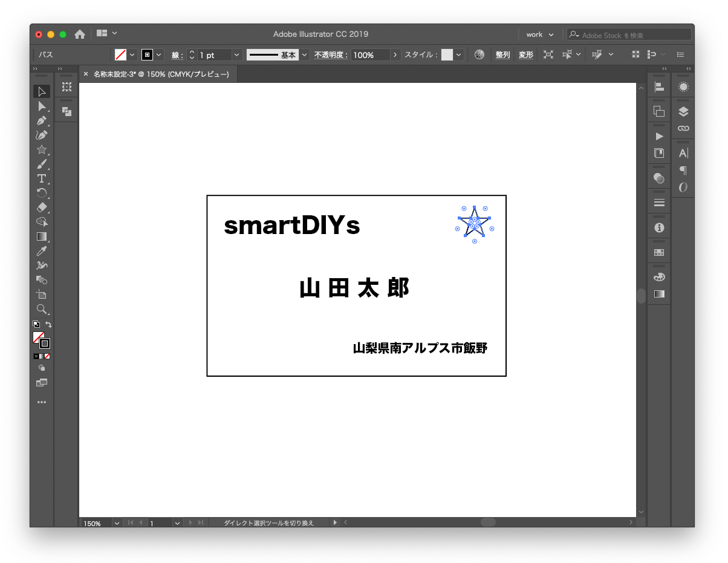Screen dimensions: 728x563
Task: Select the Eraser tool
Action: (x=41, y=207)
